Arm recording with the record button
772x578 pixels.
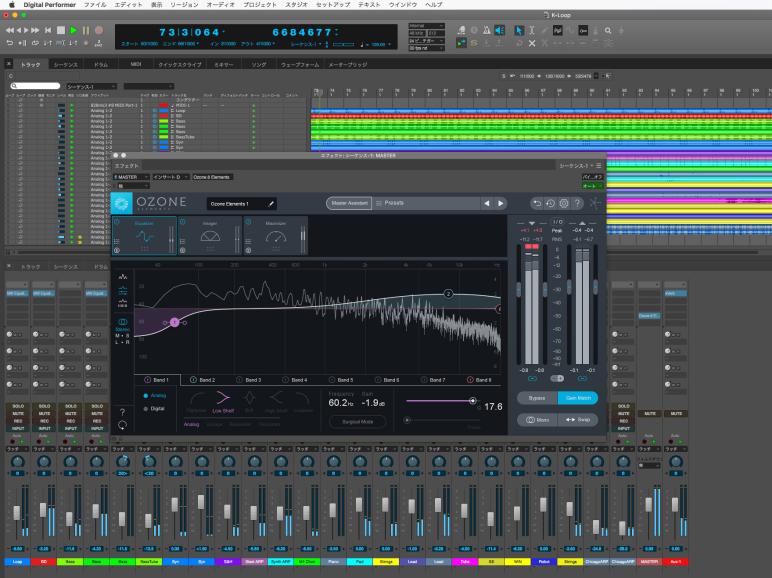[99, 30]
